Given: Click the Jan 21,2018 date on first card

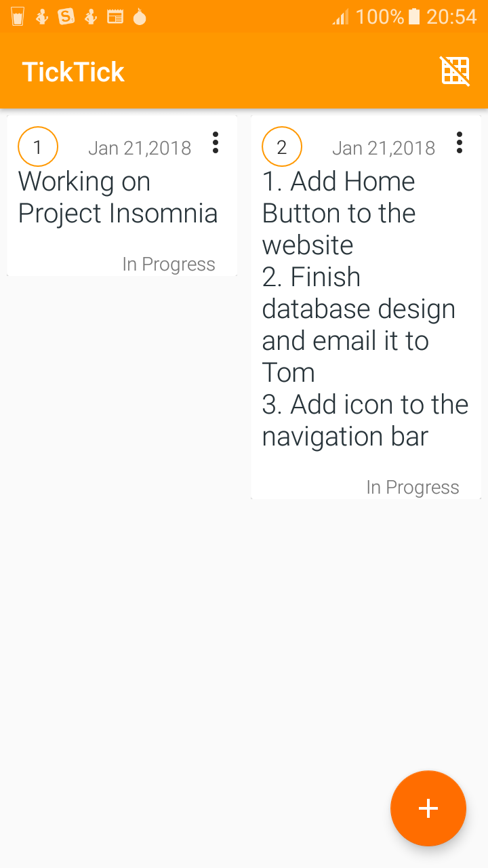Looking at the screenshot, I should [140, 148].
